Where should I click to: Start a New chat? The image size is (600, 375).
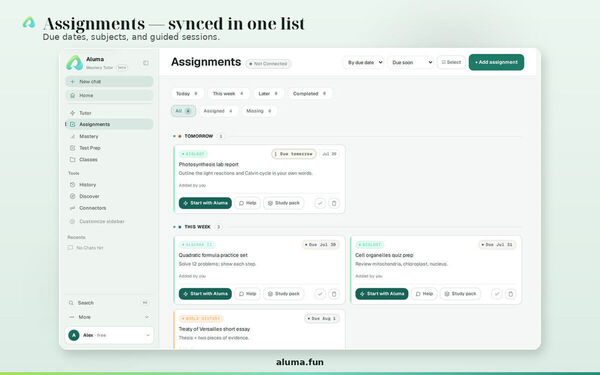coord(109,82)
